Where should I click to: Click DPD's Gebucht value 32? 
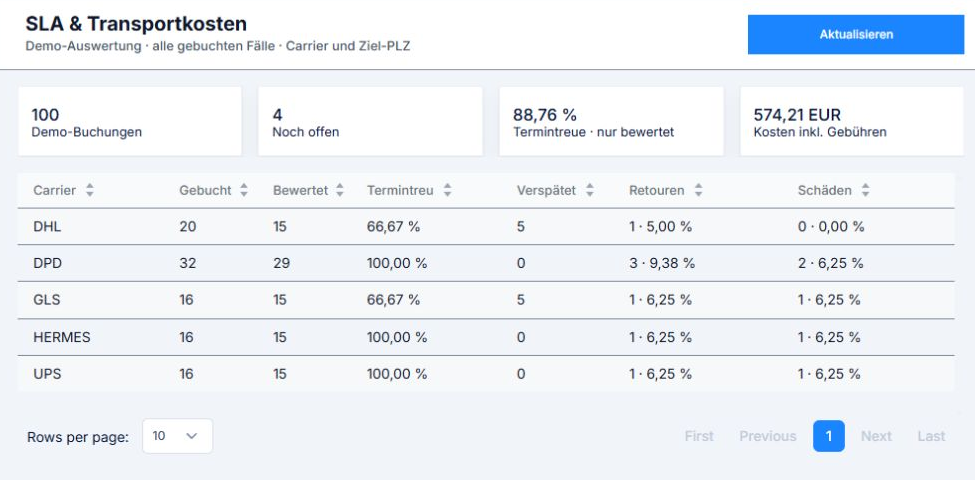(x=188, y=263)
